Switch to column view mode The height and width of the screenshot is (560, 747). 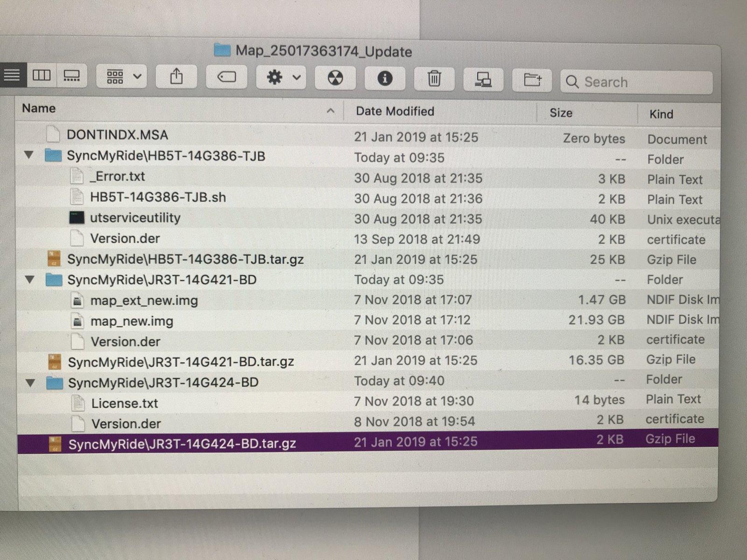(41, 75)
